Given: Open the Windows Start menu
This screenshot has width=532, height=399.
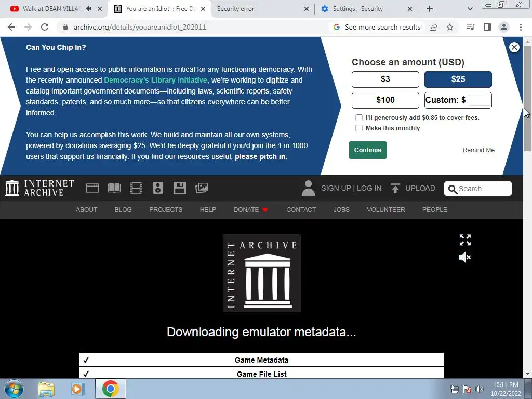Looking at the screenshot, I should (x=14, y=389).
